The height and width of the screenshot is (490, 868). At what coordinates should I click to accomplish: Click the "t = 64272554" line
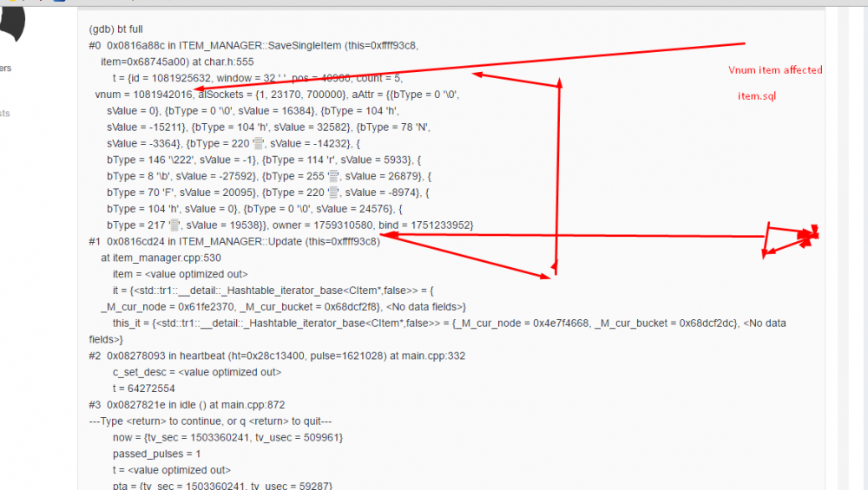pos(143,389)
